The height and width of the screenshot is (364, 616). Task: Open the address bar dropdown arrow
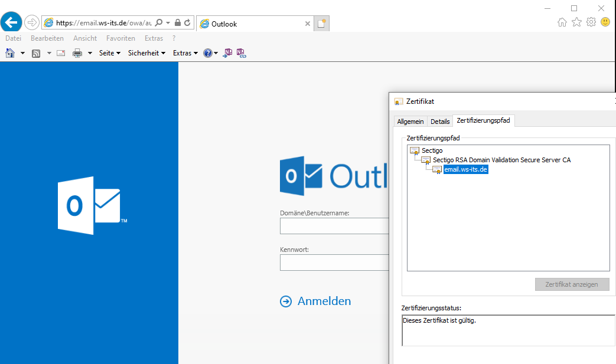pyautogui.click(x=168, y=23)
